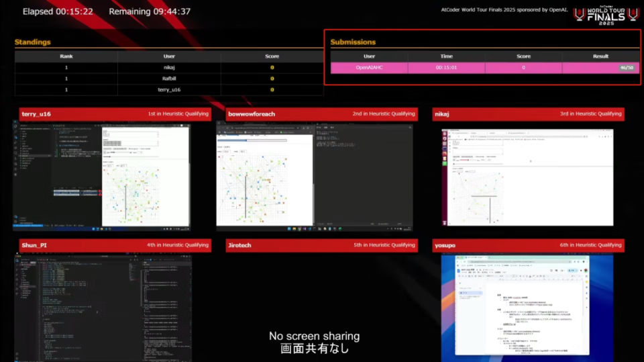Click the Google Docs icon in yosupo's document
Viewport: 644px width, 362px height.
pos(459,271)
